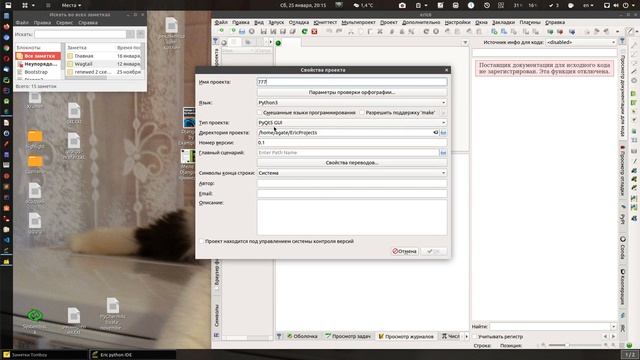This screenshot has height=360, width=640.
Task: Open the Главная note row
Action: pos(104,56)
